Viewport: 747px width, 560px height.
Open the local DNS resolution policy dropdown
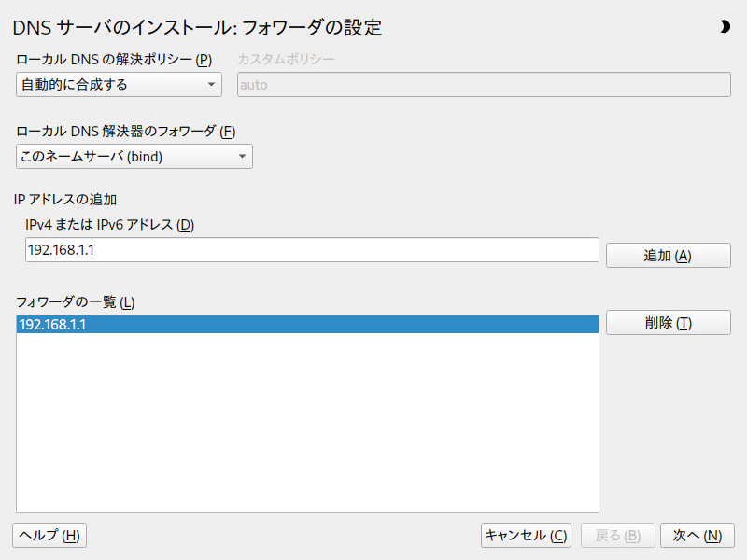119,85
